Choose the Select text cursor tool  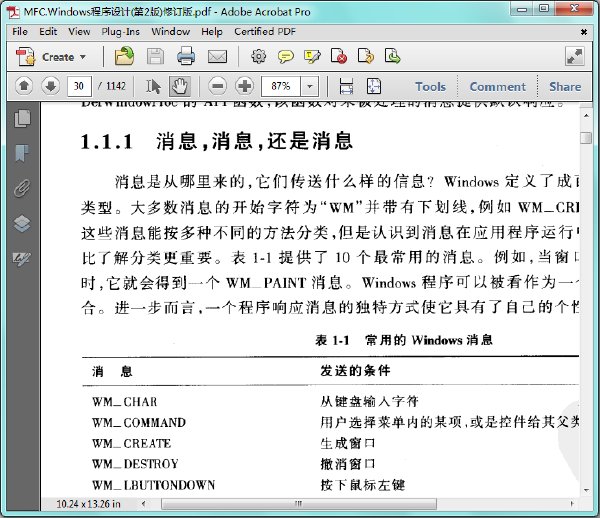point(153,86)
